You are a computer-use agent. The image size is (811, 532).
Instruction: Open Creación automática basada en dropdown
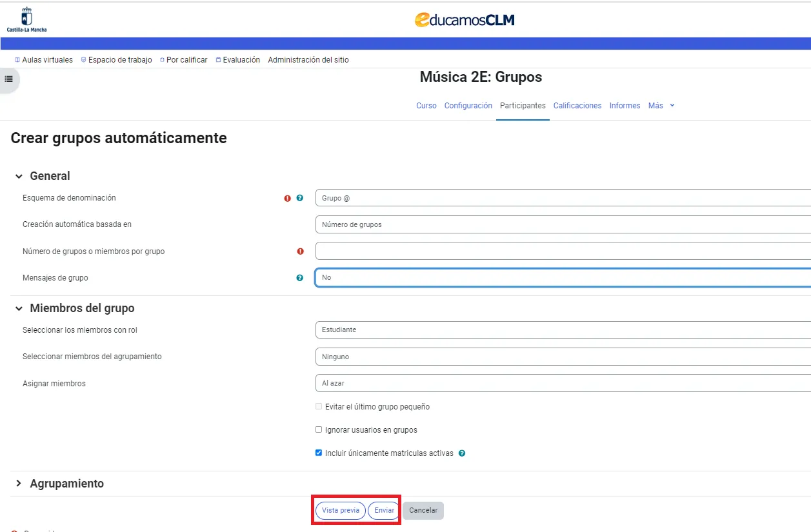pos(561,224)
